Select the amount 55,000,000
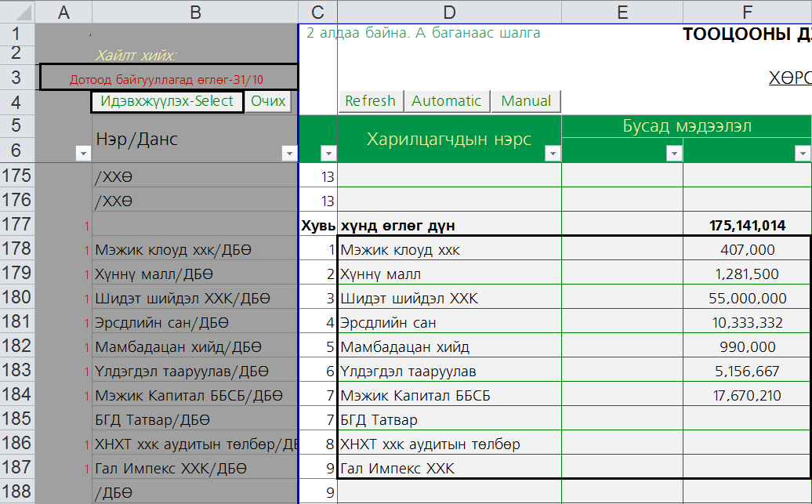Image resolution: width=812 pixels, height=504 pixels. pyautogui.click(x=747, y=299)
